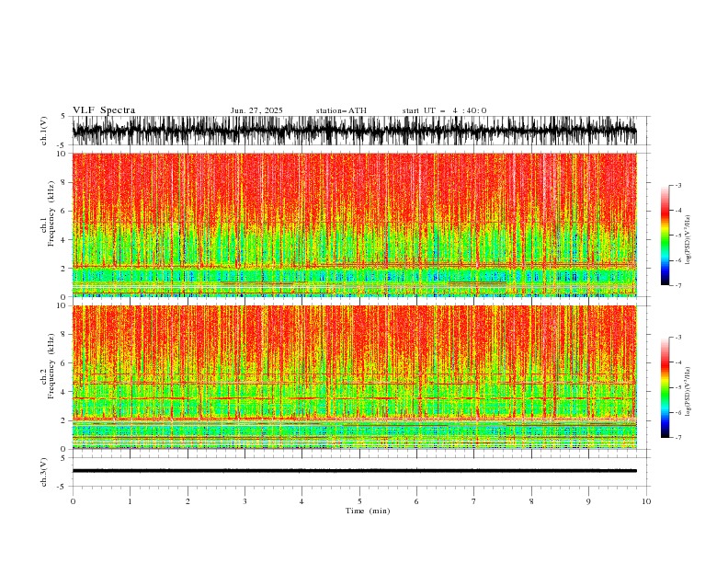Click the '1' tick label on time axis
Screen dimensions: 728x563
(x=130, y=501)
